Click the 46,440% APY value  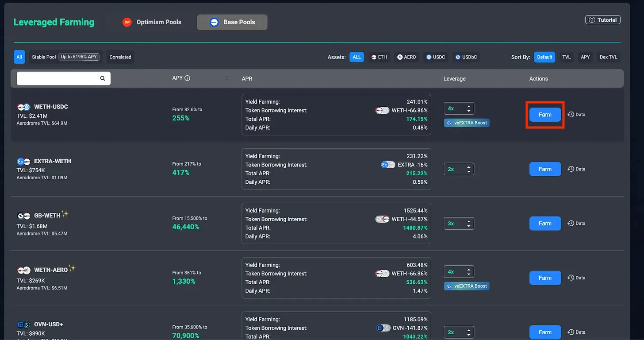pos(186,227)
